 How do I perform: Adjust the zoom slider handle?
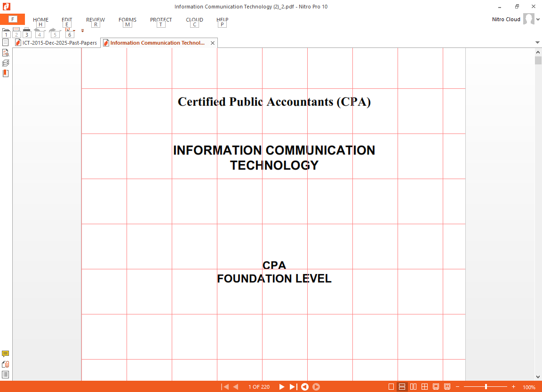(x=486, y=387)
